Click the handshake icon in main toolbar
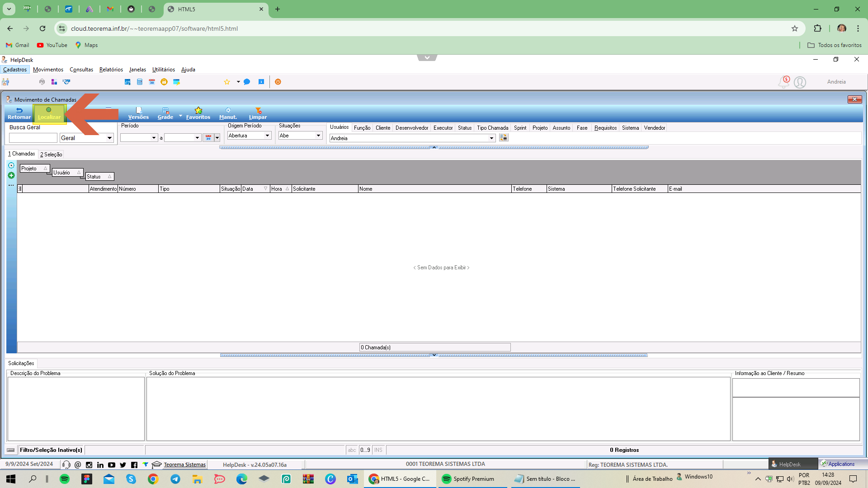This screenshot has width=868, height=488. point(66,82)
